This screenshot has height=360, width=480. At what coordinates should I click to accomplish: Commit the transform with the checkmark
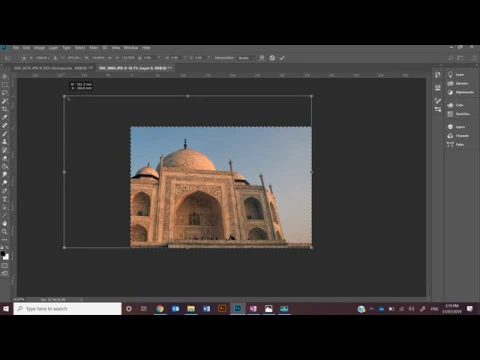coord(282,58)
